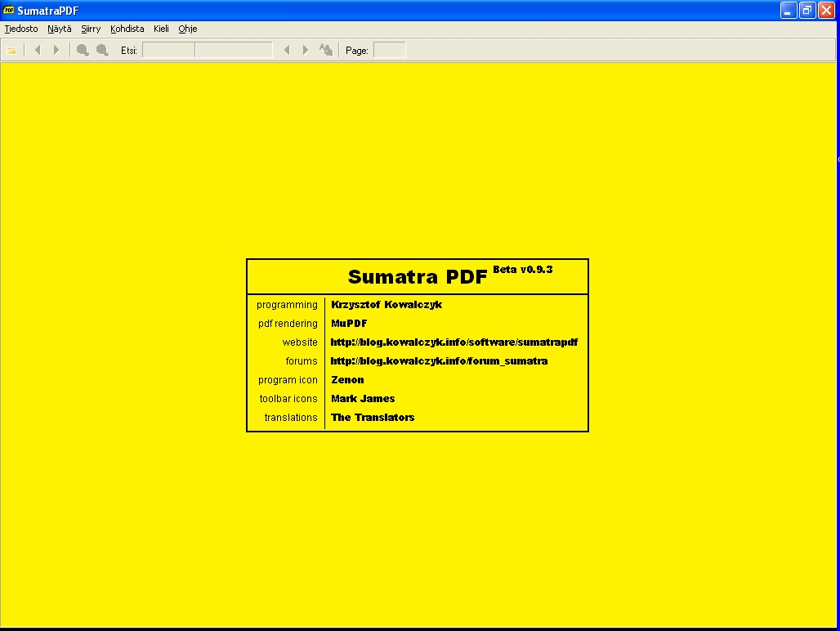Click the find next arrow after search box
This screenshot has height=631, width=840.
(306, 51)
